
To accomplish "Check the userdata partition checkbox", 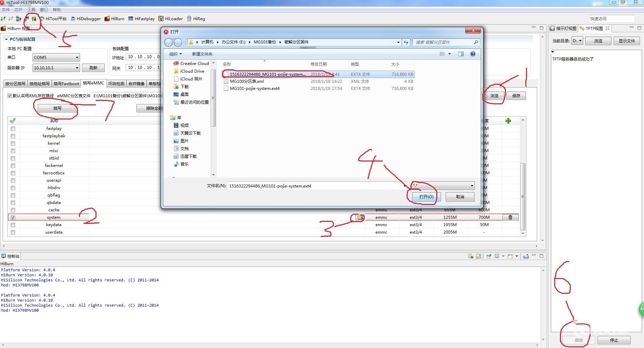I will (13, 232).
